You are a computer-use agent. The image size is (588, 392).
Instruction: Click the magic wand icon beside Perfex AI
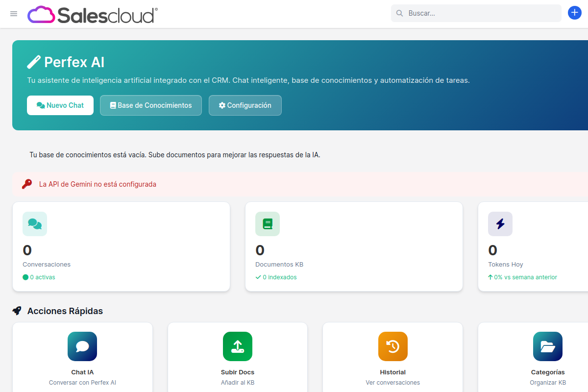[34, 62]
